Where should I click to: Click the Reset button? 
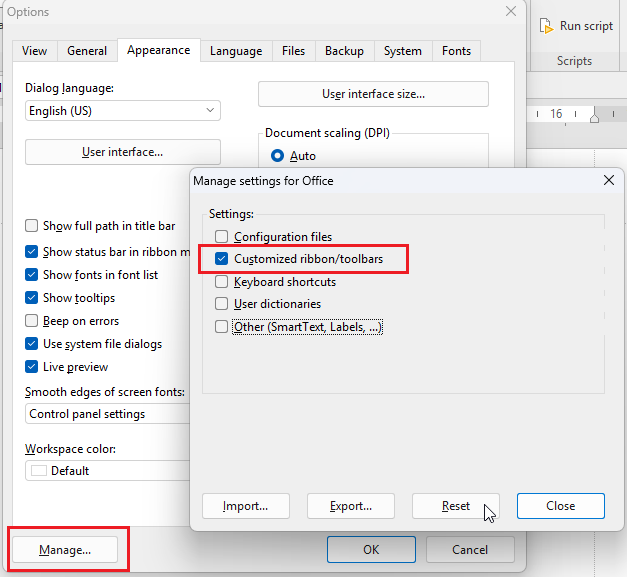pos(456,506)
